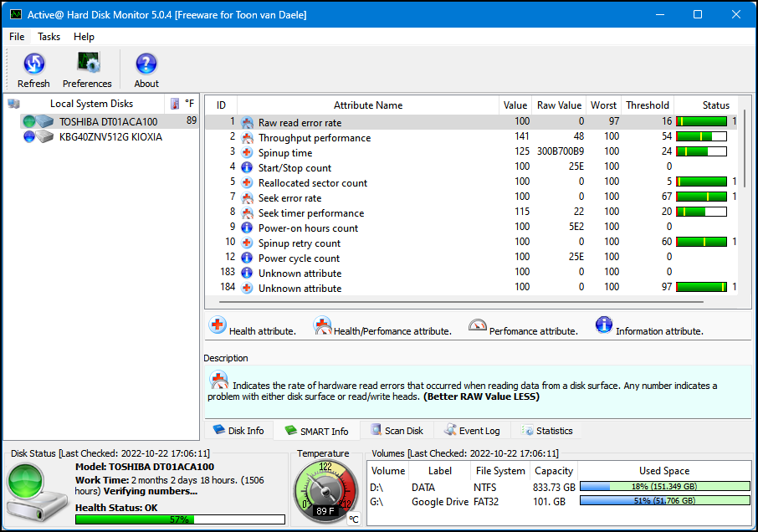Click the Spinup time raw value 300B700B9

[561, 151]
